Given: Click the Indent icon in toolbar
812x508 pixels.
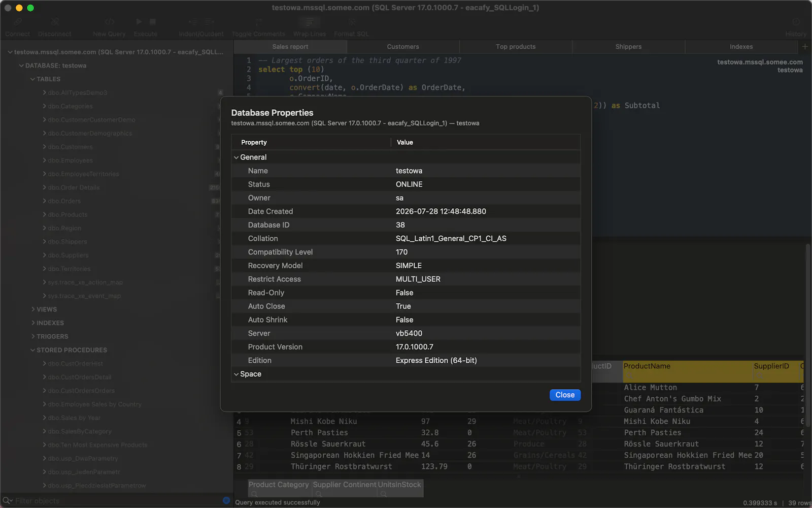Looking at the screenshot, I should click(193, 22).
